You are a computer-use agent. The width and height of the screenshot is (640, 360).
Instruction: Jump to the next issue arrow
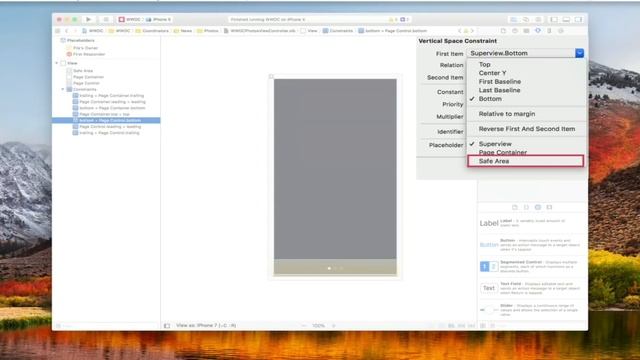[x=472, y=31]
